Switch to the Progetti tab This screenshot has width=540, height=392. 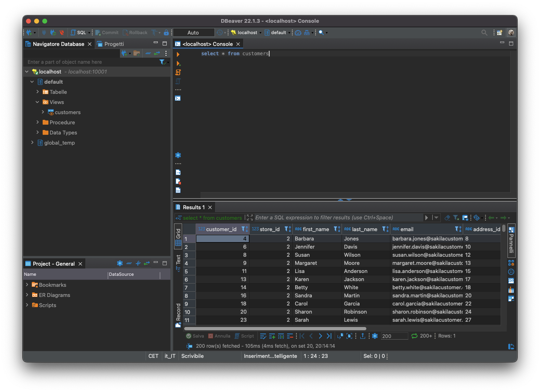tap(111, 44)
